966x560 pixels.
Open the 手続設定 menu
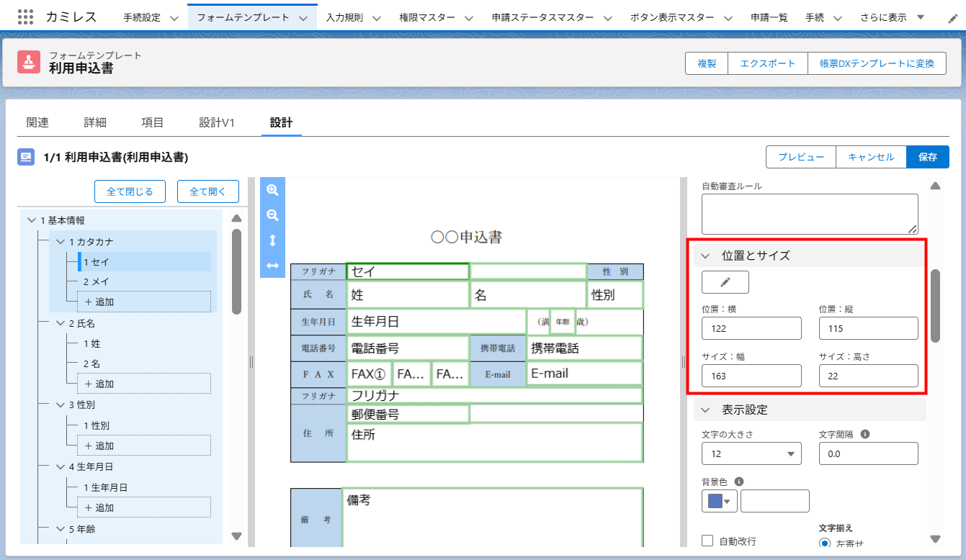pyautogui.click(x=146, y=16)
